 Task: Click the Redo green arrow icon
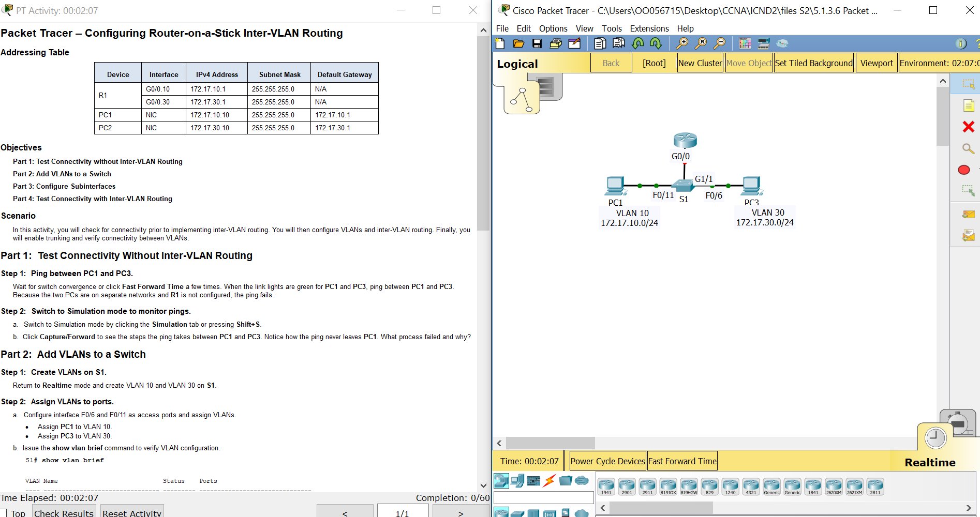(656, 44)
